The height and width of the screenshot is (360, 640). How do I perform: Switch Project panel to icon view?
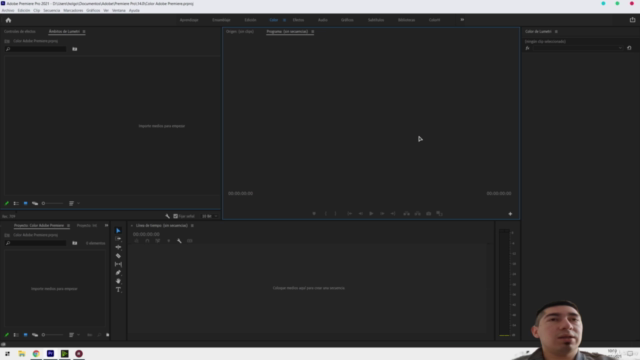25,335
